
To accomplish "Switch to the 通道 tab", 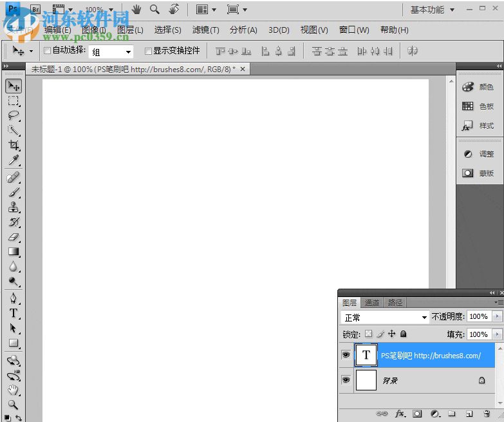I will coord(371,302).
